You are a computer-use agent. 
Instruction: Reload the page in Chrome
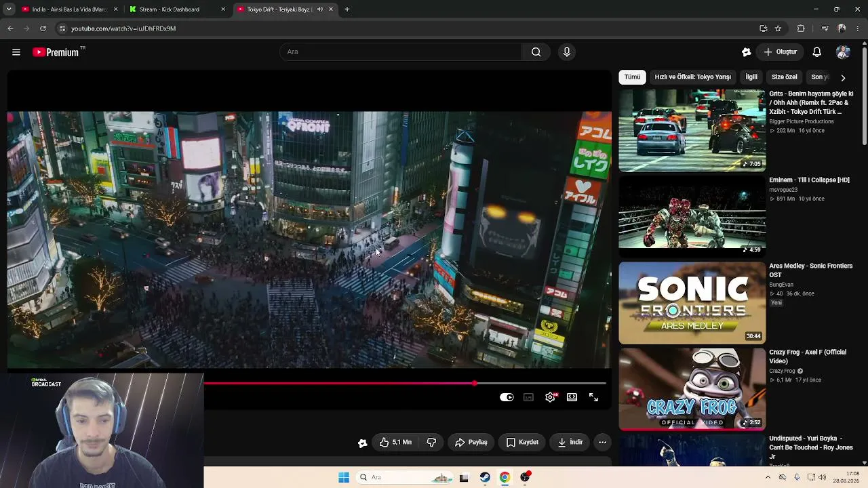coord(43,28)
